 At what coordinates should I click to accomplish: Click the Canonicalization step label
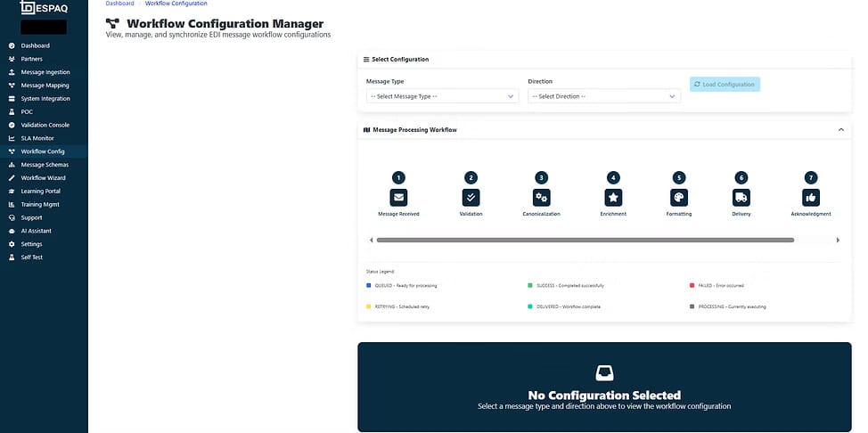pyautogui.click(x=542, y=214)
